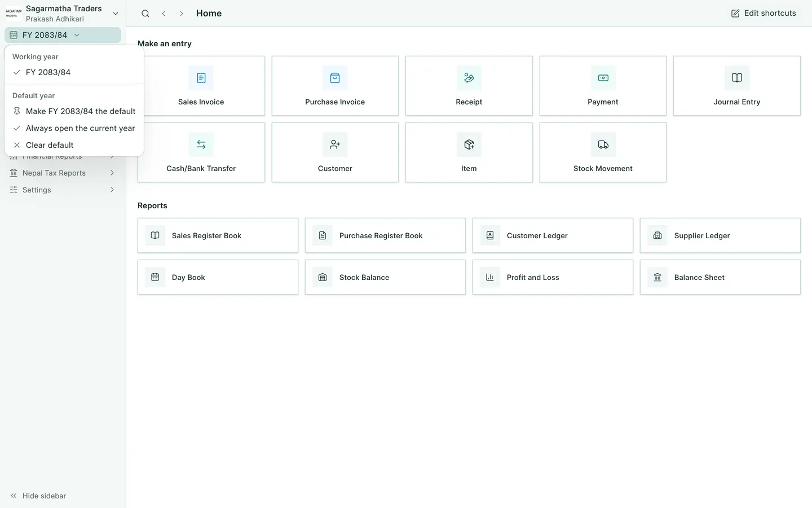The height and width of the screenshot is (508, 812).
Task: Click the Sales Invoice document icon
Action: [x=201, y=78]
